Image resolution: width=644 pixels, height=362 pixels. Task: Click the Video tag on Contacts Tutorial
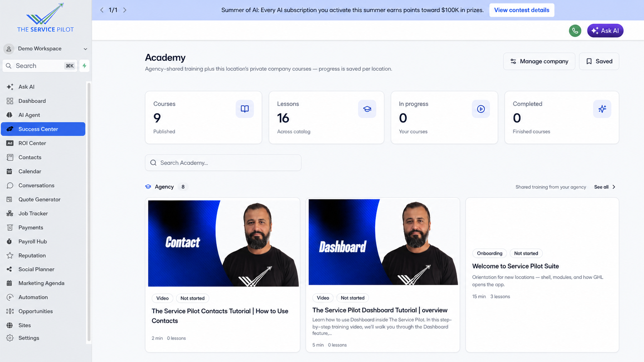pyautogui.click(x=163, y=298)
